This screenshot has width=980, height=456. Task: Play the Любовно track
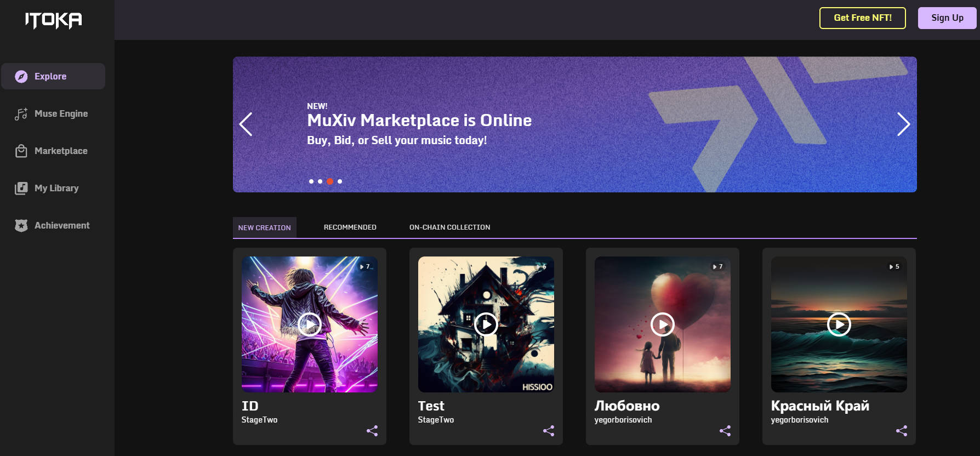(663, 324)
